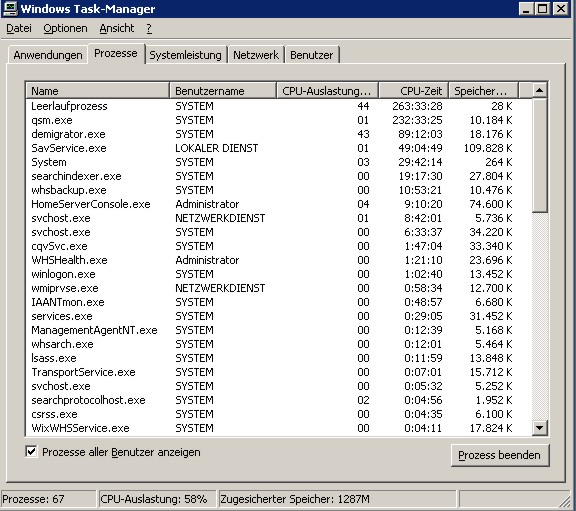The image size is (576, 511).
Task: Sort by the CPU-Zeit column header
Action: tap(413, 91)
